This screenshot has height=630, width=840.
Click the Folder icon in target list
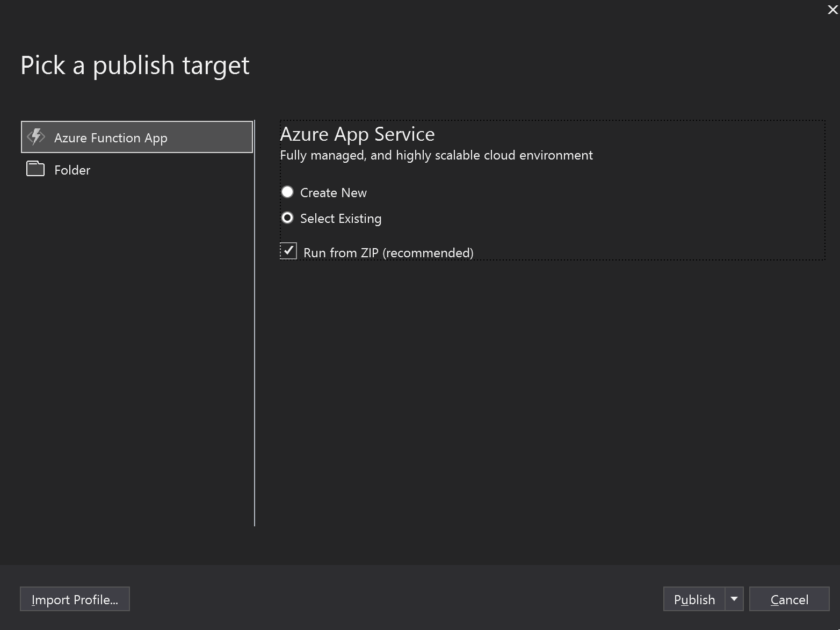coord(35,169)
